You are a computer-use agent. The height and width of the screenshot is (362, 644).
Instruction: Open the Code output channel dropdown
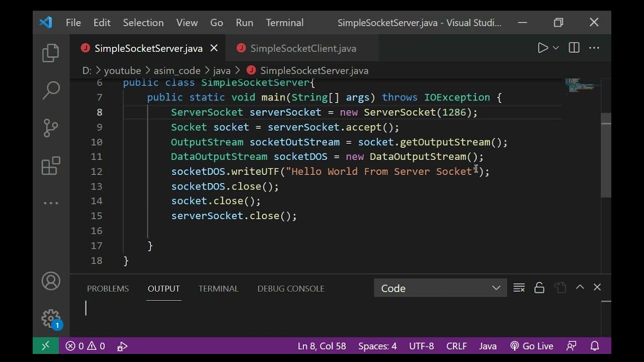441,288
